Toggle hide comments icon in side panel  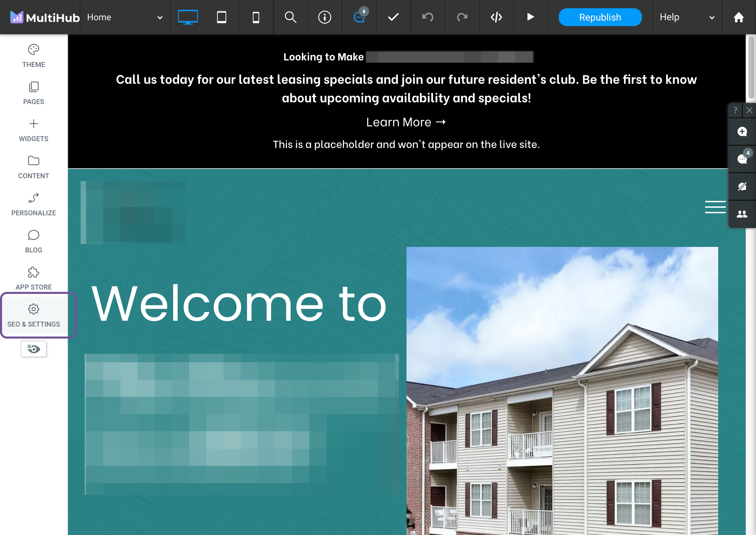click(x=742, y=186)
